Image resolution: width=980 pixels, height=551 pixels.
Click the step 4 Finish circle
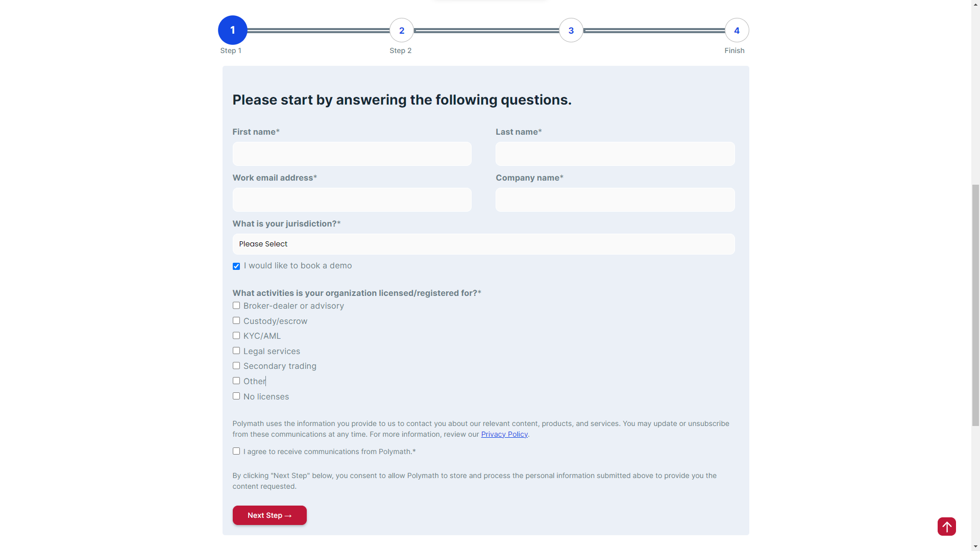[x=737, y=31]
